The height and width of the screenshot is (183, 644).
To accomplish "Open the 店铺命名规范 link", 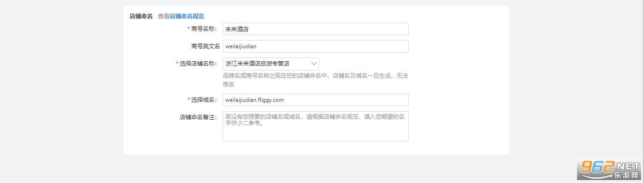I will point(187,16).
